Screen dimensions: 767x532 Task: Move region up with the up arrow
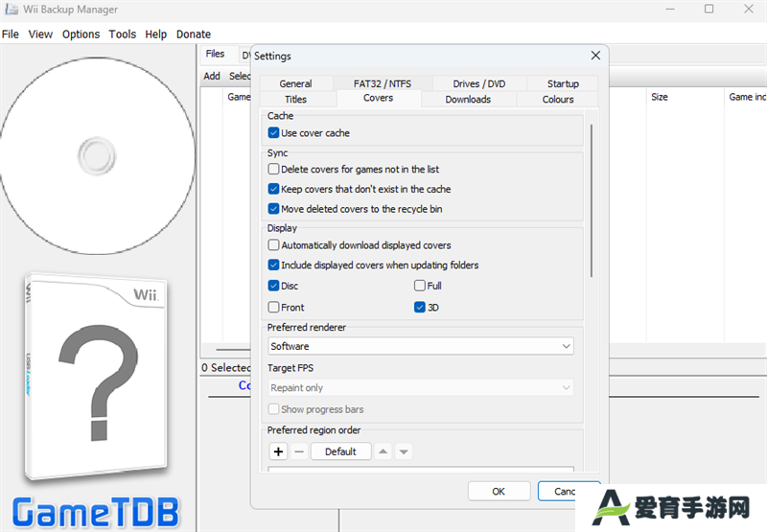click(x=383, y=451)
